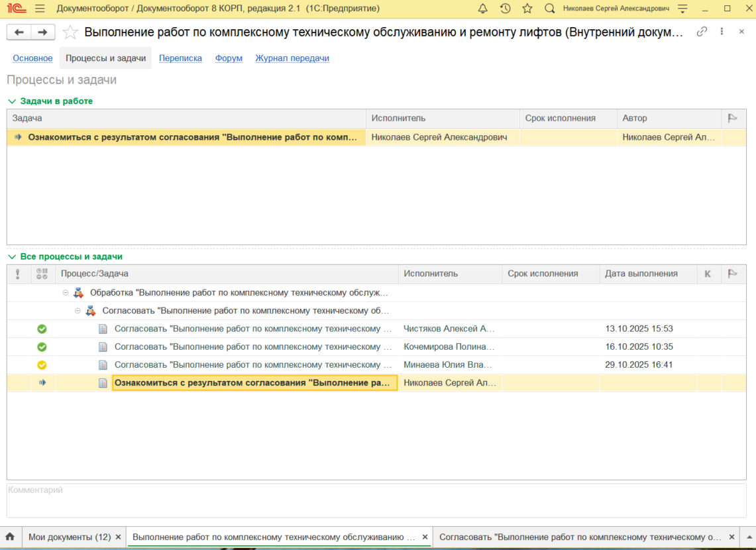Open the notifications bell icon

point(482,8)
